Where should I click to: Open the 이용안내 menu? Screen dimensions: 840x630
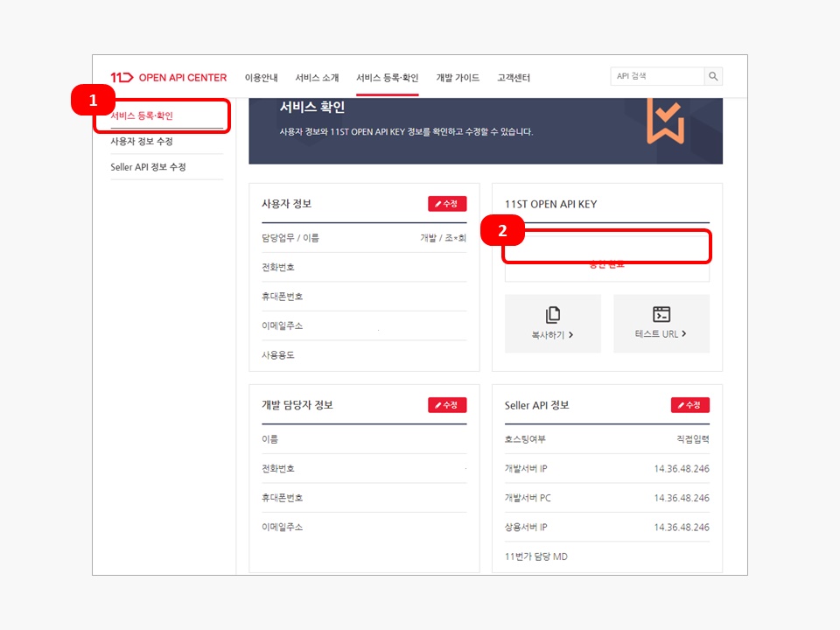(261, 78)
